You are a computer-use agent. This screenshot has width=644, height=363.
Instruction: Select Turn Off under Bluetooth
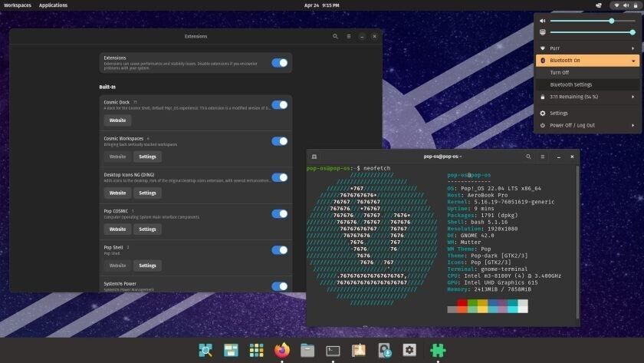[588, 72]
